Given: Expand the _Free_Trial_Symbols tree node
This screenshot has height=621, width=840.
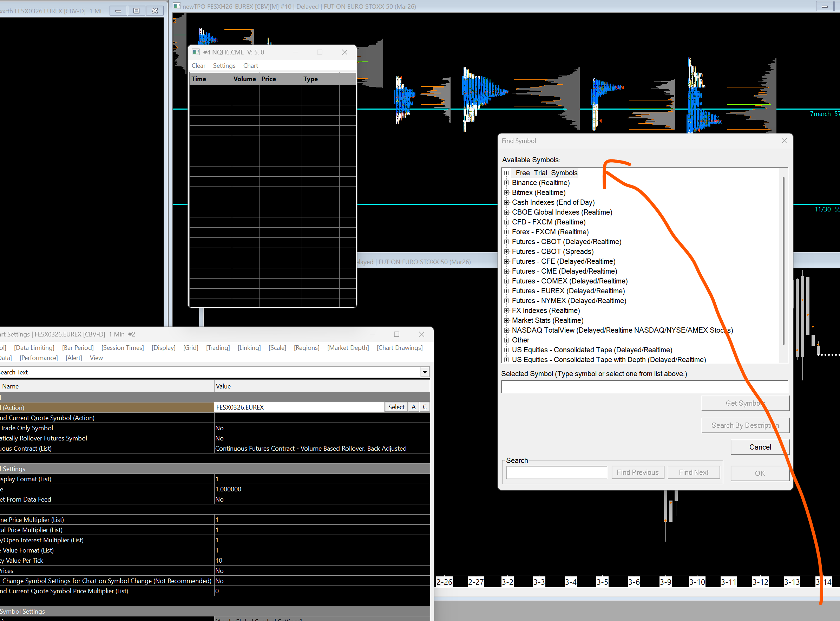Looking at the screenshot, I should tap(507, 173).
